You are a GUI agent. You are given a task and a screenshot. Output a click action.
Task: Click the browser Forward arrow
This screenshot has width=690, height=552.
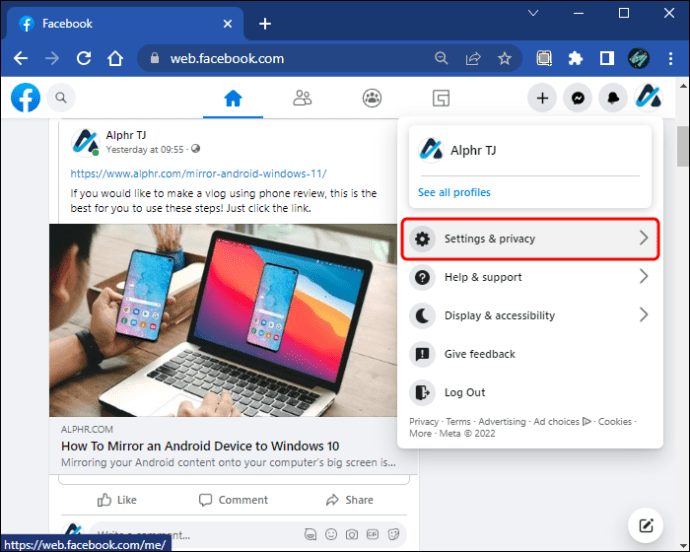click(52, 58)
